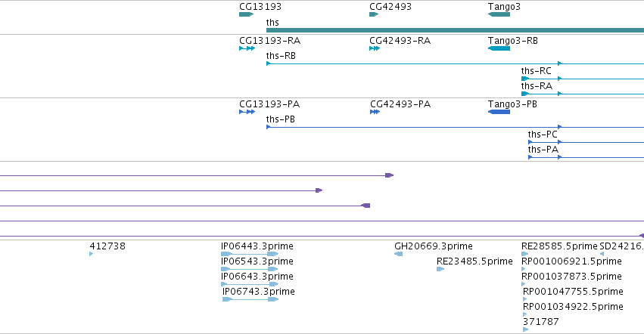Image resolution: width=644 pixels, height=334 pixels.
Task: Select the Tango3-PB protein glyph
Action: tap(499, 112)
